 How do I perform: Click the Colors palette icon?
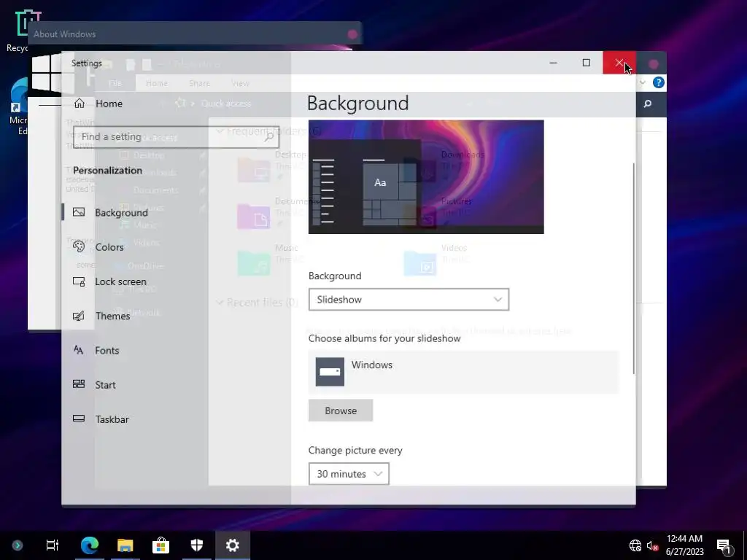(79, 246)
